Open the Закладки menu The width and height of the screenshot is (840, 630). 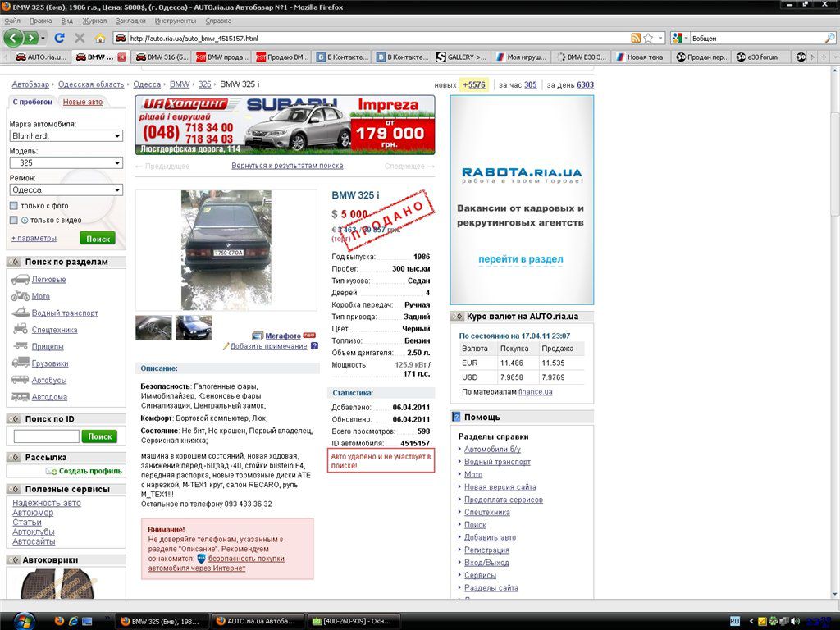point(130,21)
